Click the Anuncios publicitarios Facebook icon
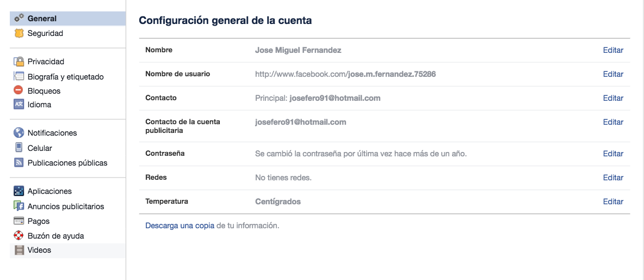The height and width of the screenshot is (280, 644). pyautogui.click(x=19, y=206)
